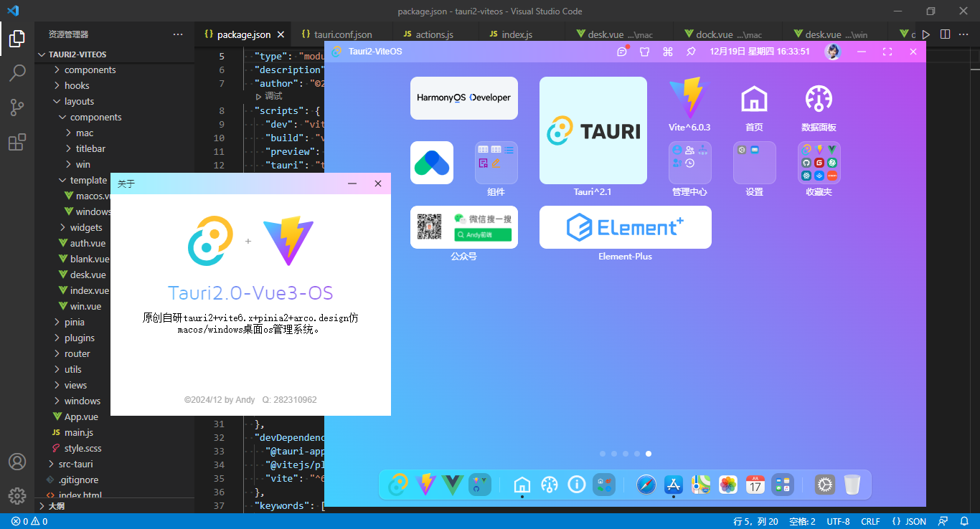Open the Photos app in dock
Screen dimensions: 980x529
click(728, 485)
